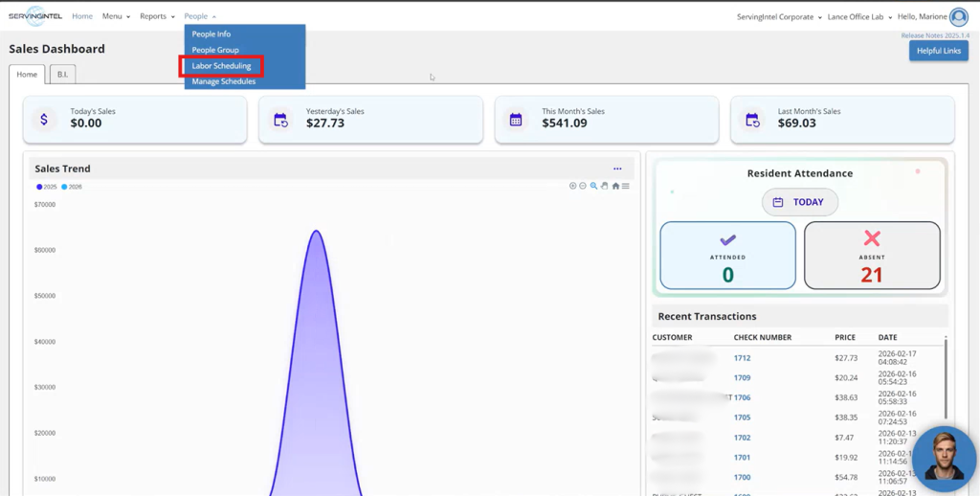This screenshot has width=980, height=496.
Task: Toggle the 2025 series in legend
Action: pyautogui.click(x=47, y=187)
